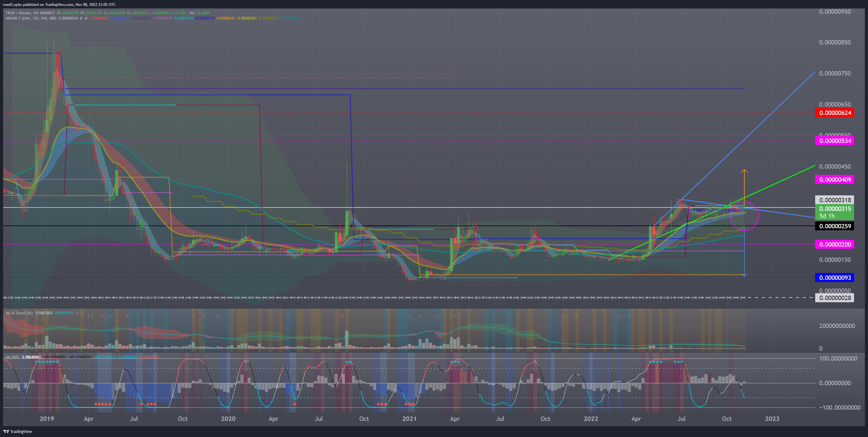The image size is (868, 437).
Task: Click the red 0.00000624 price label
Action: tap(835, 113)
